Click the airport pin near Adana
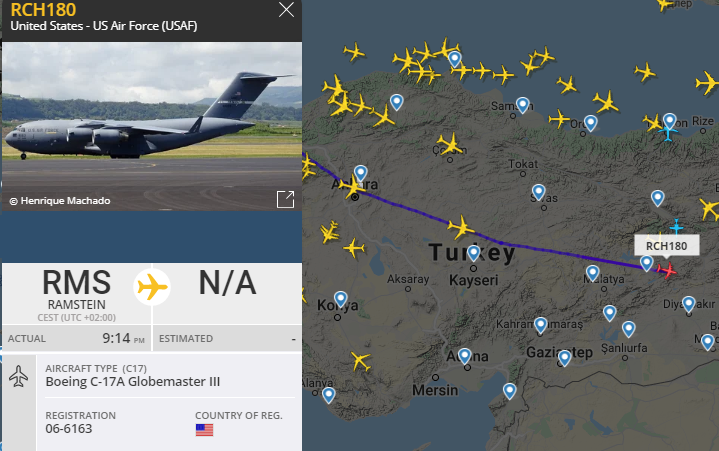 tap(465, 356)
